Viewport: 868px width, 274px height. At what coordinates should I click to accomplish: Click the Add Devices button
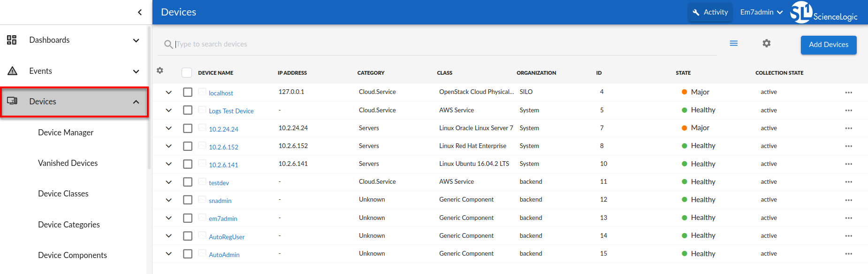coord(828,45)
